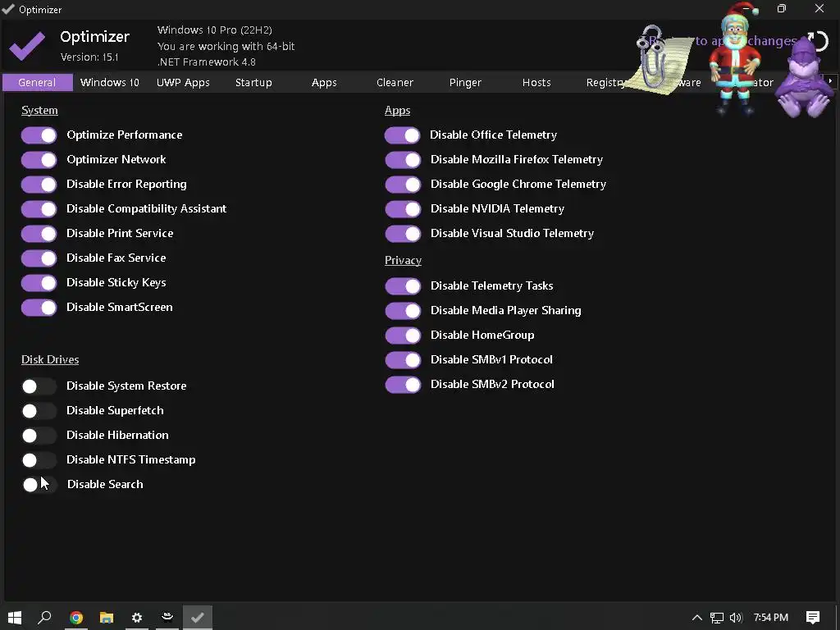Toggle Optimize Performance switch
Viewport: 840px width, 630px height.
tap(39, 135)
